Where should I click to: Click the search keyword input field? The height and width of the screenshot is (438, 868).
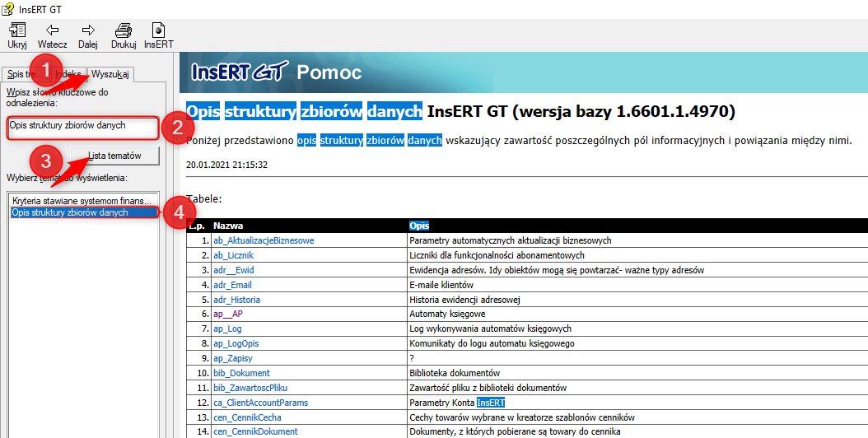coord(82,128)
